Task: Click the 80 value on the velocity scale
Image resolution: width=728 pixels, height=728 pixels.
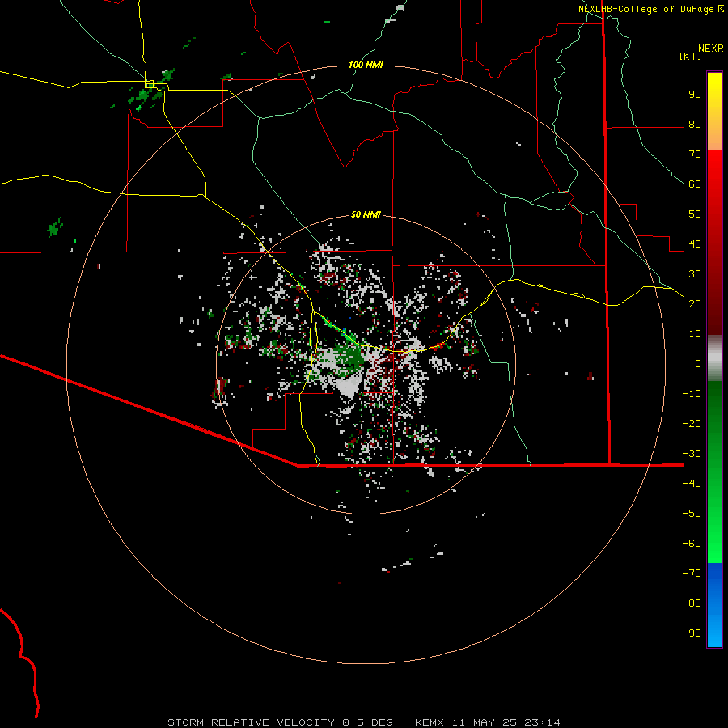Action: pyautogui.click(x=695, y=125)
